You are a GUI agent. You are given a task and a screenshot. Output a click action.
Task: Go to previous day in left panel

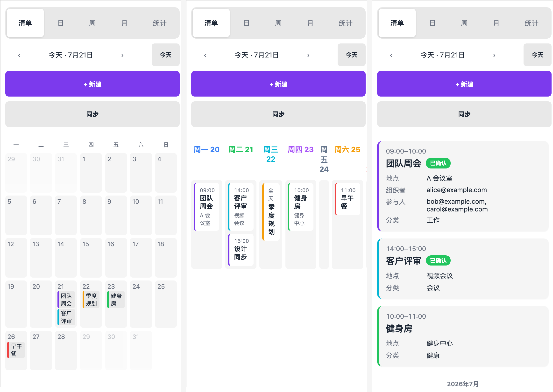pyautogui.click(x=19, y=55)
